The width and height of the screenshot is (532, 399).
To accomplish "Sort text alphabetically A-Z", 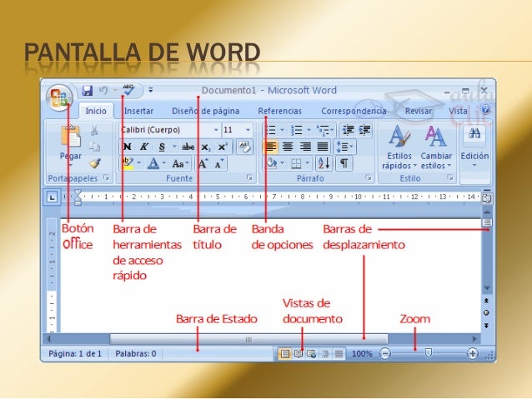I will [324, 164].
